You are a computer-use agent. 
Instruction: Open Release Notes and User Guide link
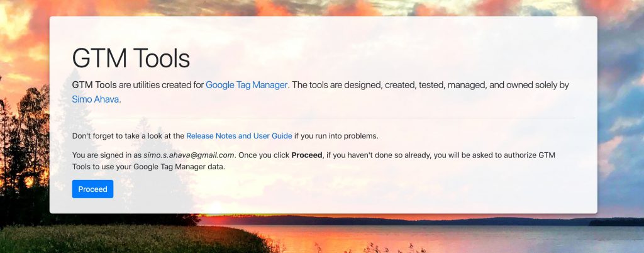click(239, 136)
